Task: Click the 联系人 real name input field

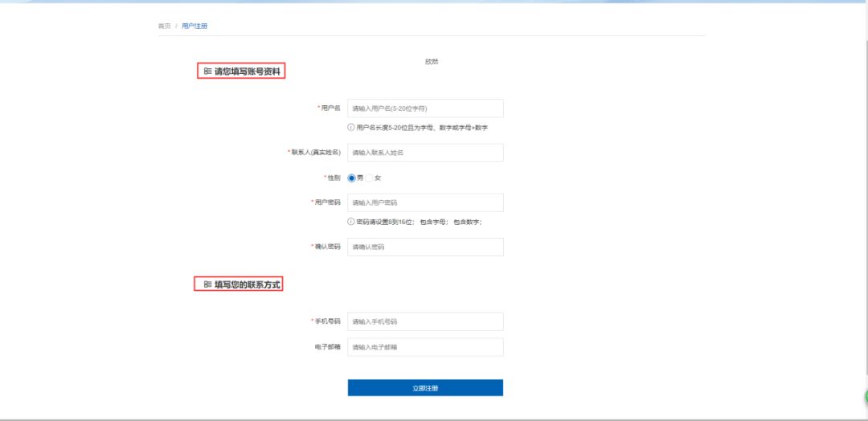Action: (425, 153)
